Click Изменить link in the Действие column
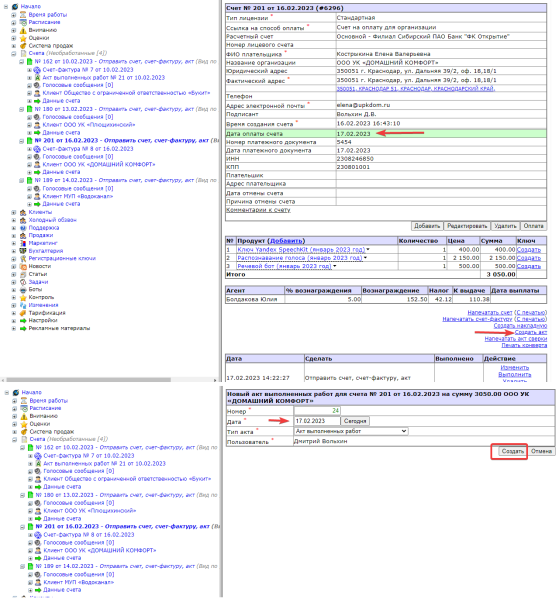559x599 pixels. tap(515, 367)
